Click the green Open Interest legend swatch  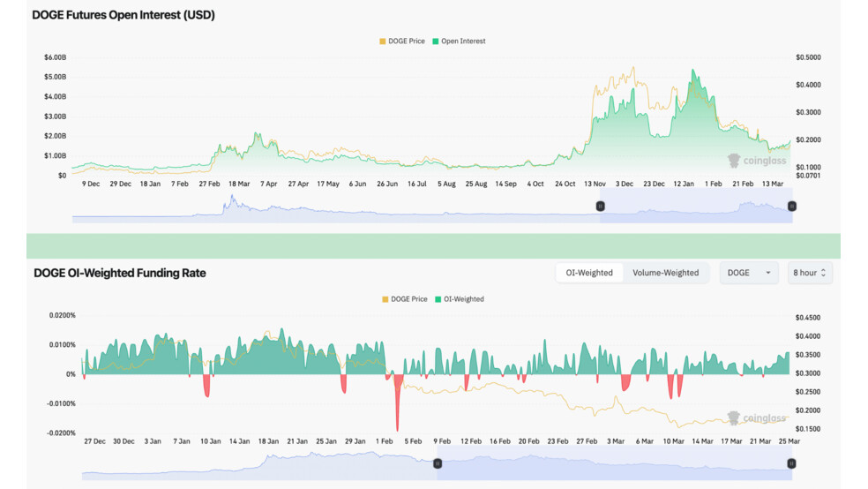436,41
